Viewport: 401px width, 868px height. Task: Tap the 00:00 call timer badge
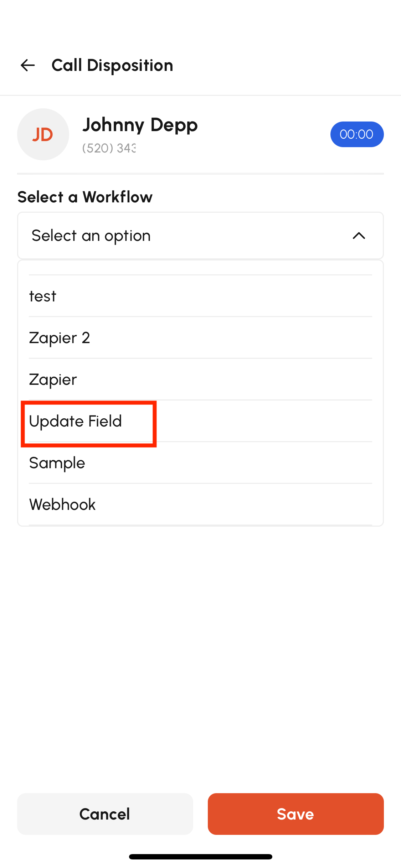pos(357,134)
